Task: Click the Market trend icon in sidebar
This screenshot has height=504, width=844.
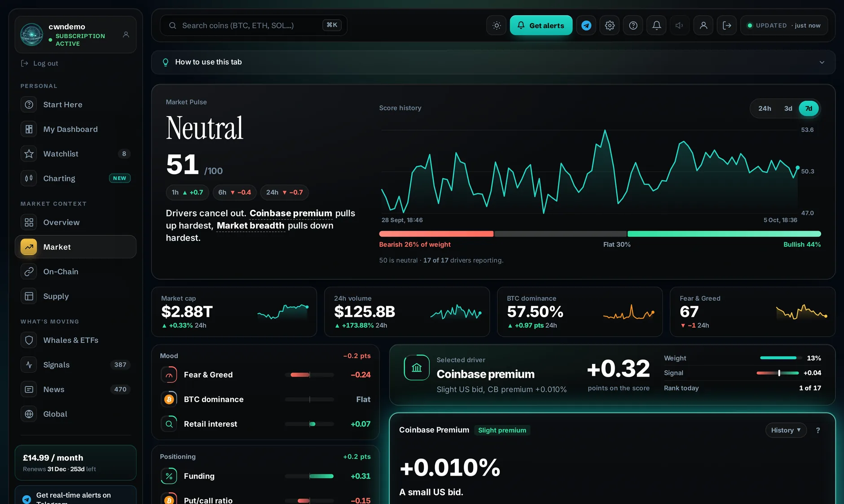Action: [x=29, y=247]
